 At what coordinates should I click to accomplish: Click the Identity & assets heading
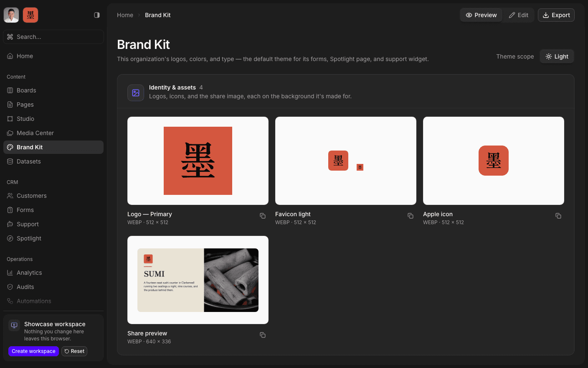pos(172,87)
